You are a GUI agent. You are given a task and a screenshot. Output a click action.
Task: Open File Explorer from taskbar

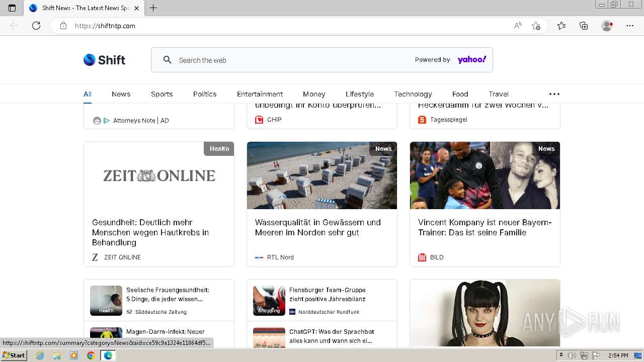pos(57,355)
